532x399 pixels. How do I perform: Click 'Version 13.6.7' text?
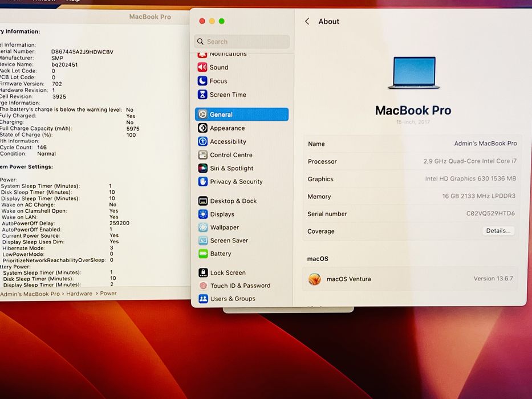(x=493, y=279)
